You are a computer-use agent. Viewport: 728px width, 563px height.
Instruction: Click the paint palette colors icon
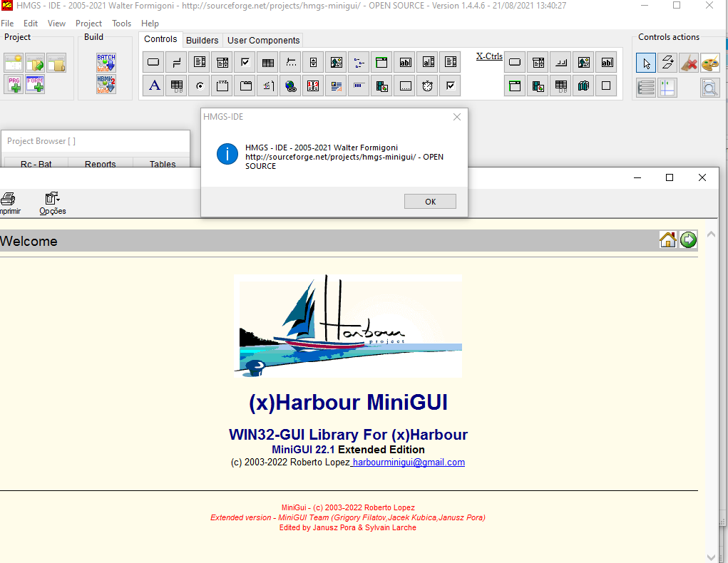pos(710,63)
